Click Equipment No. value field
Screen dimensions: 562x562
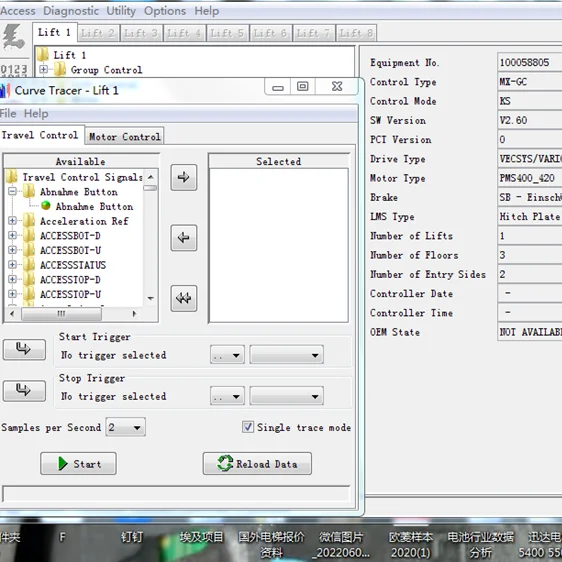[530, 62]
